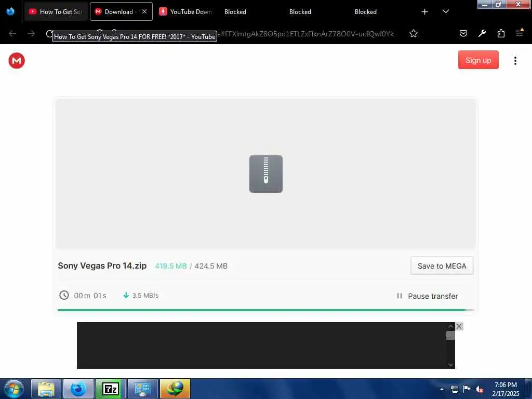Click the Pocket save icon
The image size is (532, 399).
(x=463, y=33)
